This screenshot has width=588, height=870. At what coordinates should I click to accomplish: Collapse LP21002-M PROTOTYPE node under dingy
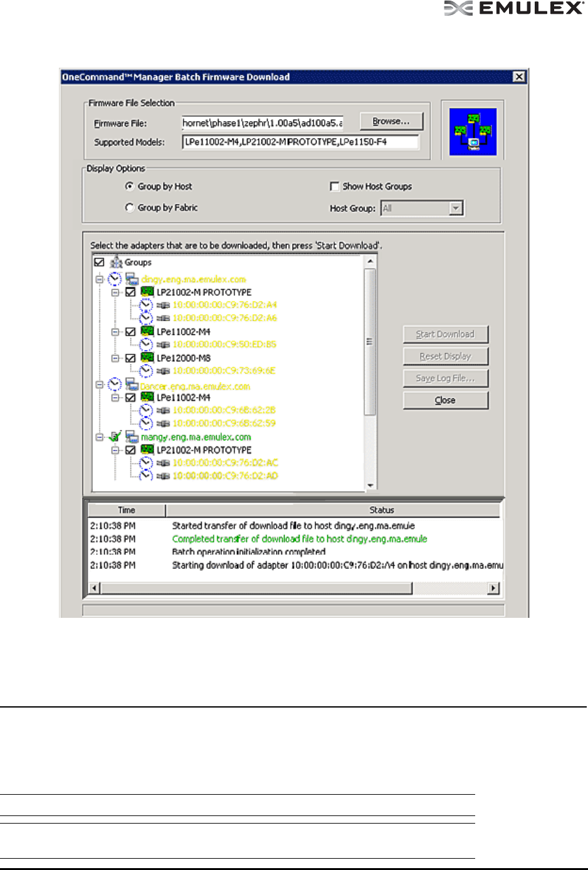115,292
